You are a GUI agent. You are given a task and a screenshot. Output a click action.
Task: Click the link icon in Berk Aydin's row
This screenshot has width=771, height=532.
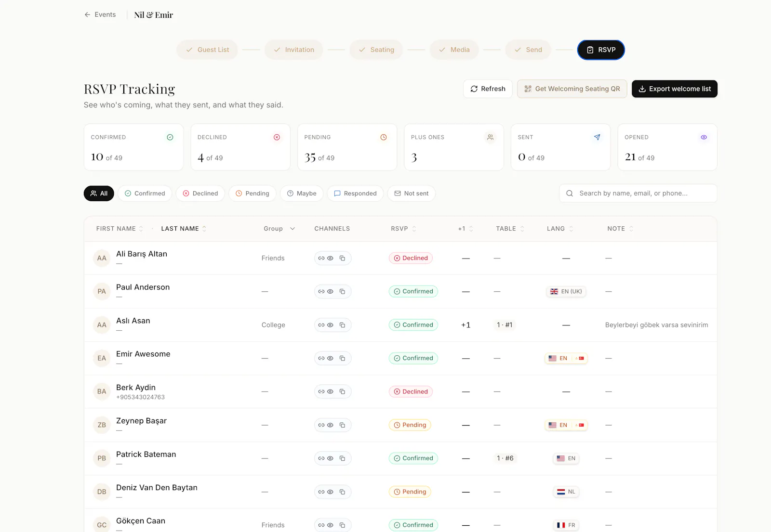[x=321, y=391]
